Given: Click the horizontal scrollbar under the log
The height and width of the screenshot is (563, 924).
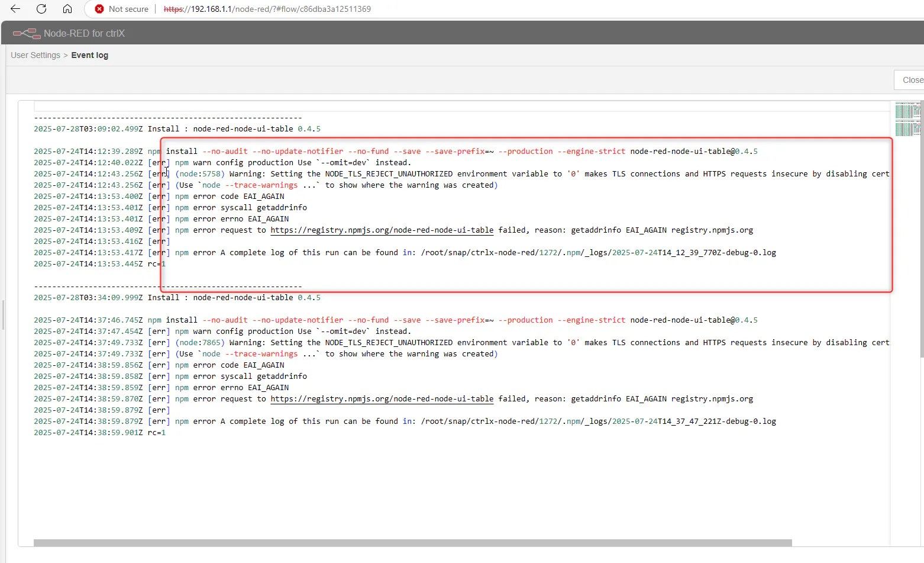Looking at the screenshot, I should [413, 543].
